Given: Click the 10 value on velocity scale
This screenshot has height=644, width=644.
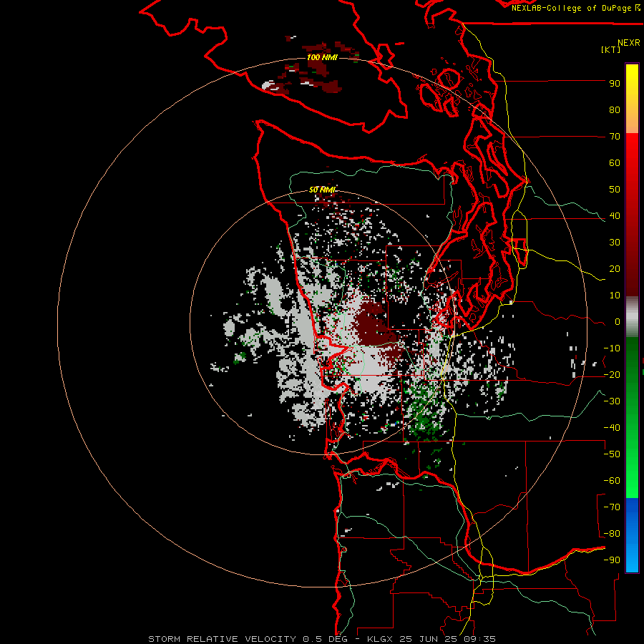Looking at the screenshot, I should tap(615, 296).
